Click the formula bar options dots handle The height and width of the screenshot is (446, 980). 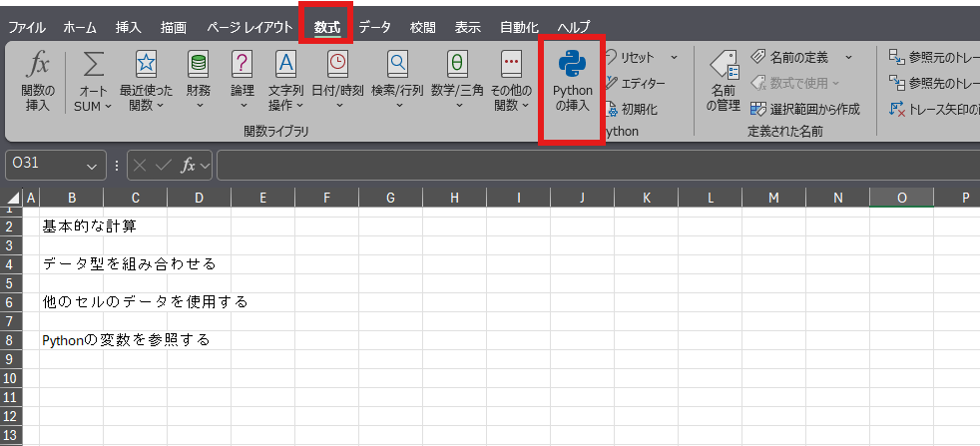117,167
